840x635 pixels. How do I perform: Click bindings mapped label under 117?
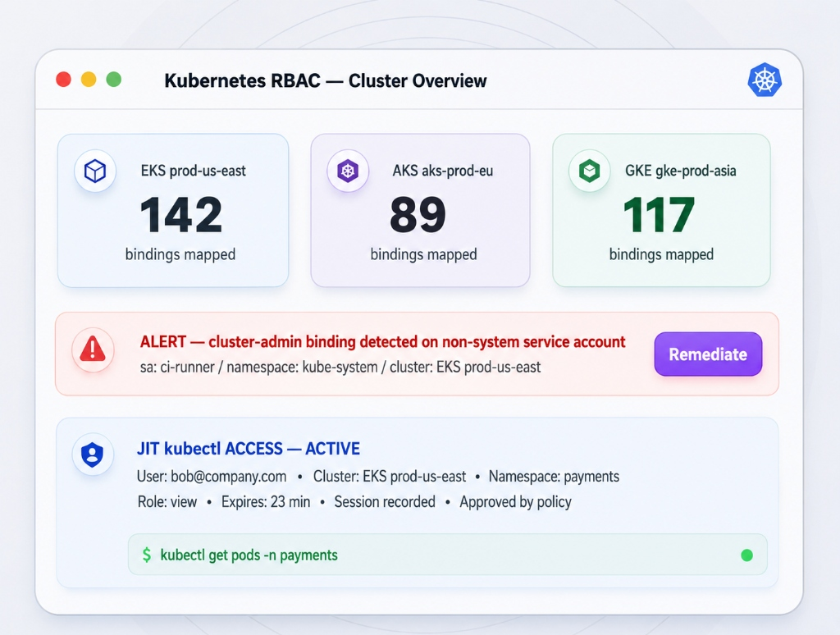(662, 254)
